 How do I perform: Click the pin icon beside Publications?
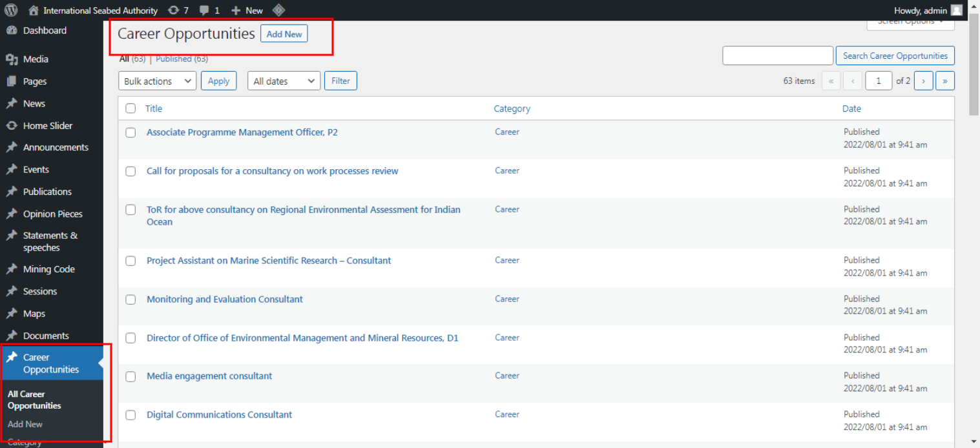(12, 192)
